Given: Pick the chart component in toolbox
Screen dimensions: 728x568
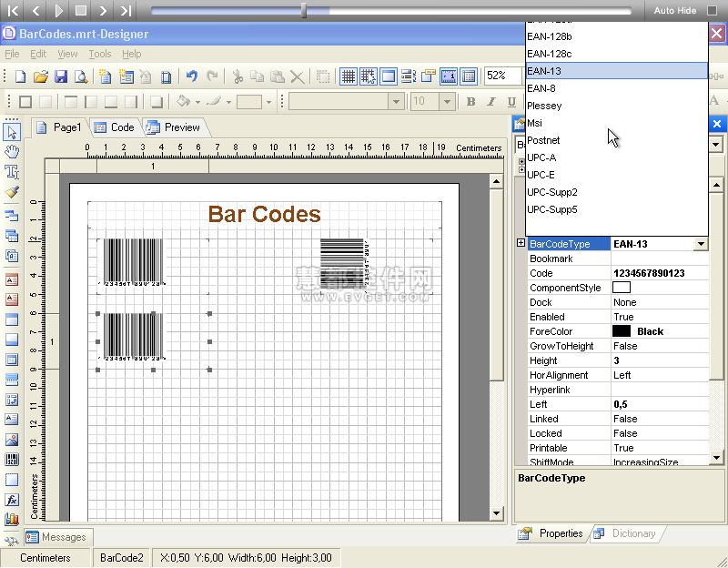Looking at the screenshot, I should click(x=12, y=519).
